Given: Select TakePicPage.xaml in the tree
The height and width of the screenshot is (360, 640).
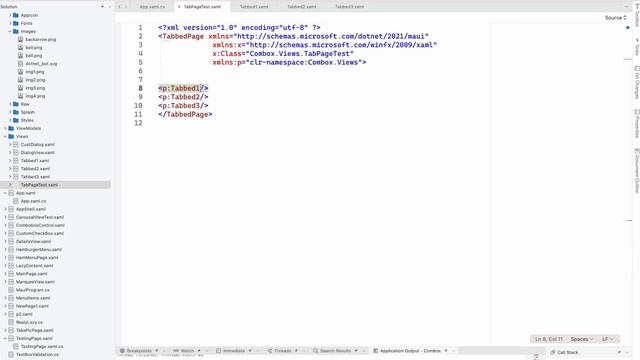Looking at the screenshot, I should 35,330.
